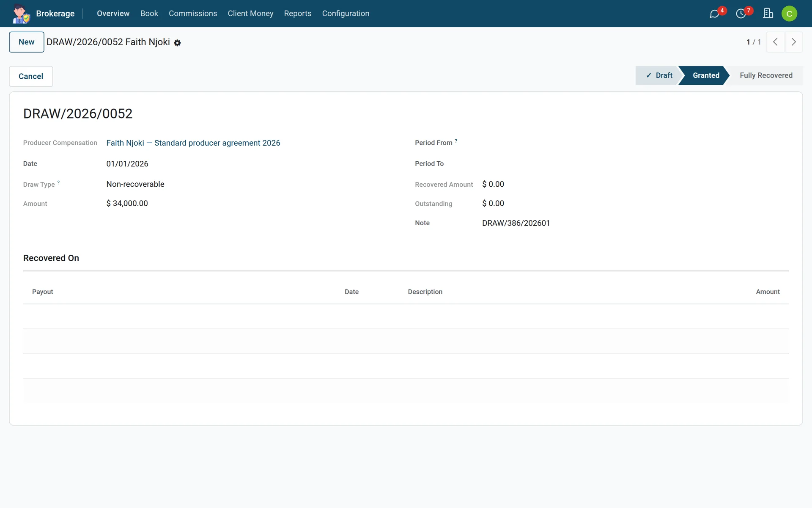The image size is (812, 508).
Task: Create a New draw record
Action: click(x=27, y=42)
